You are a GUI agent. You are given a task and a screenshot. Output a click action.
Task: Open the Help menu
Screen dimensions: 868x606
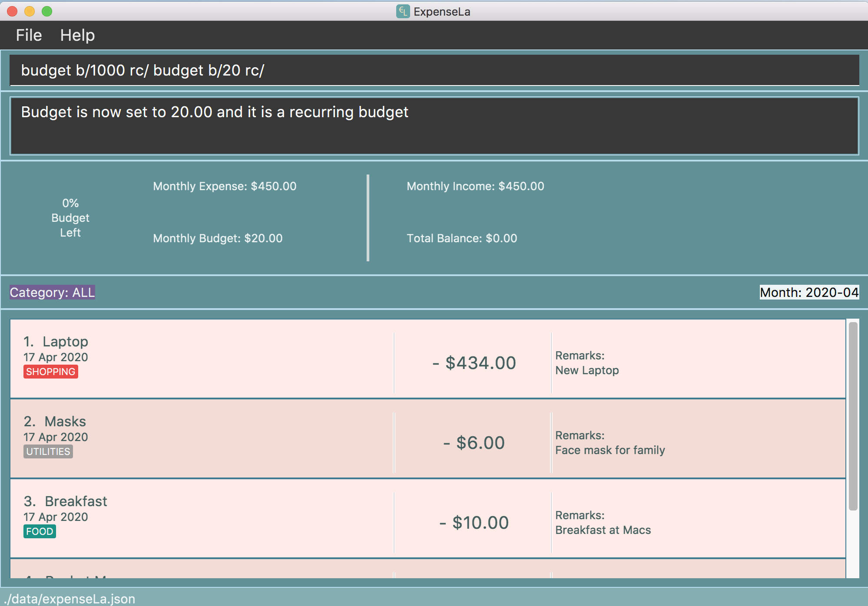[77, 35]
